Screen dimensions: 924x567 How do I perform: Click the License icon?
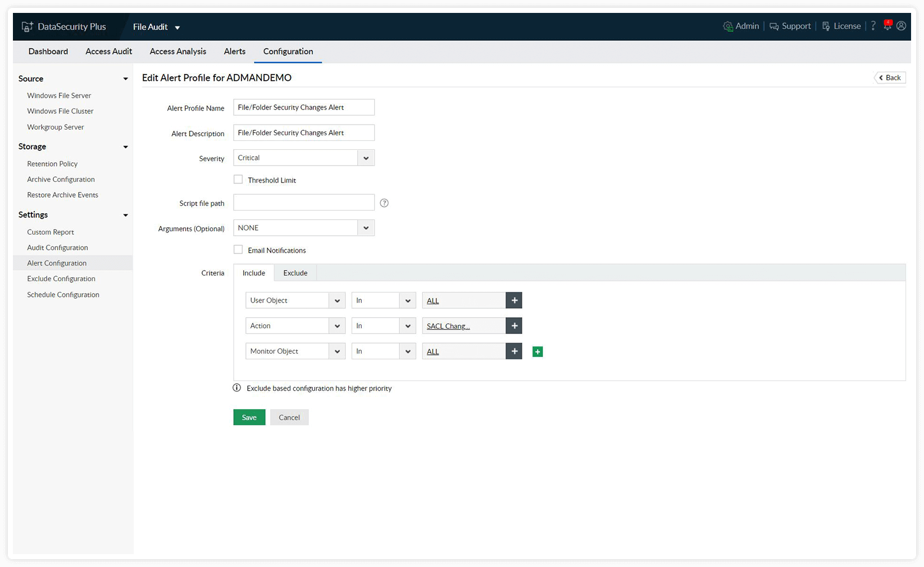826,26
